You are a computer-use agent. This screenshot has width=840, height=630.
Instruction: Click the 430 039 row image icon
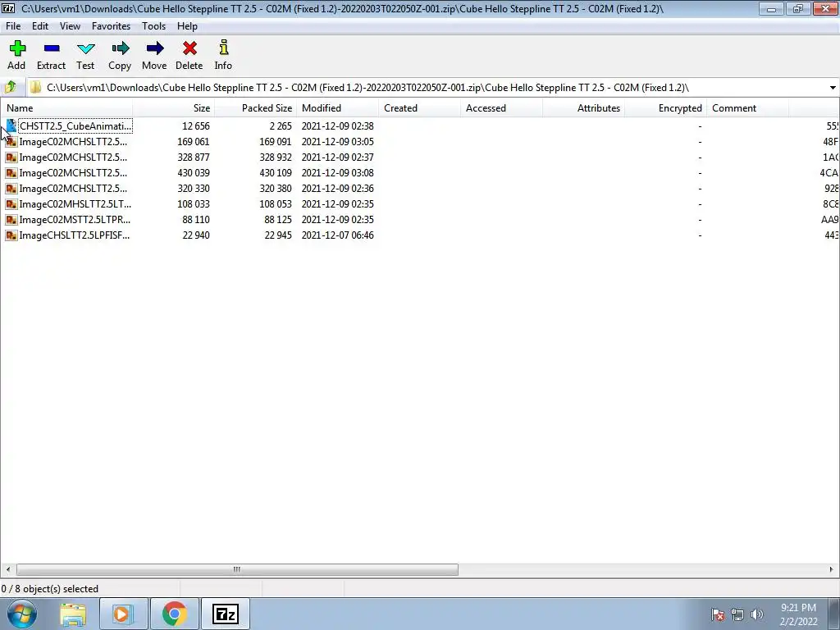11,172
